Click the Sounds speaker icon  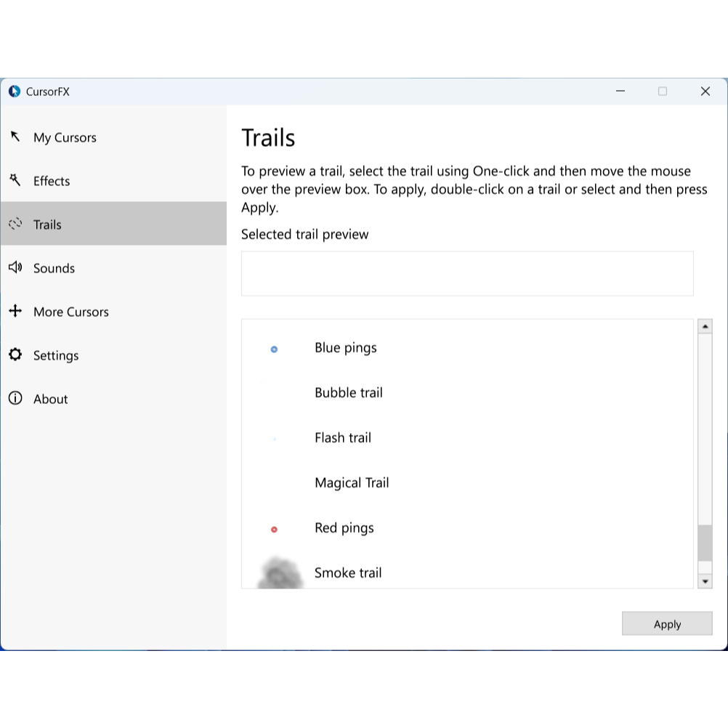(x=15, y=267)
